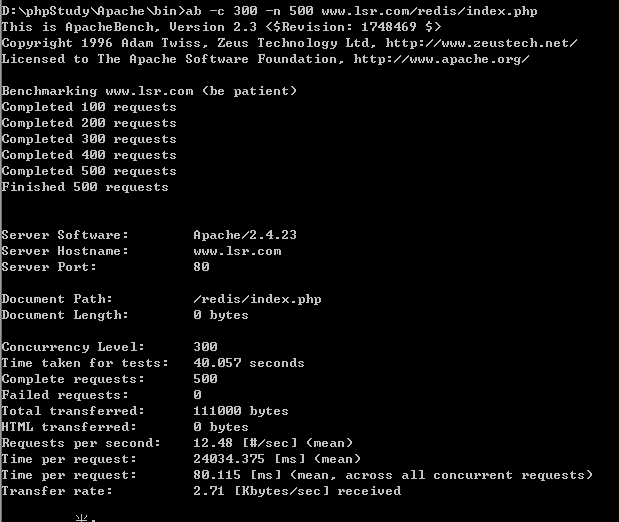Click the "111000 bytes" total transferred value
The height and width of the screenshot is (522, 619).
241,411
